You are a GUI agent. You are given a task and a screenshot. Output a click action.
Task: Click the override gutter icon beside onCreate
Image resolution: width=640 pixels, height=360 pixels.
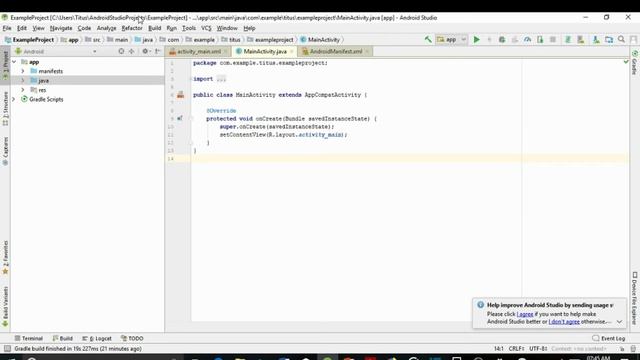[180, 118]
